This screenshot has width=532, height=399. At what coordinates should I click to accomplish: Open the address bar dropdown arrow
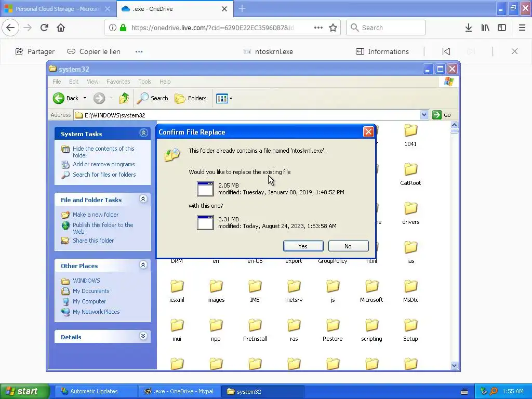[x=424, y=115]
